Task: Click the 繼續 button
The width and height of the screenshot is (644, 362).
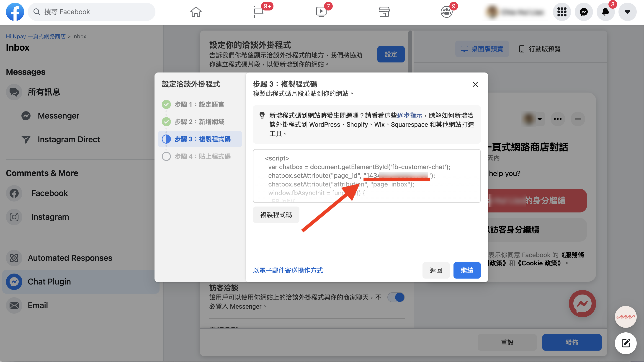Action: click(x=467, y=270)
